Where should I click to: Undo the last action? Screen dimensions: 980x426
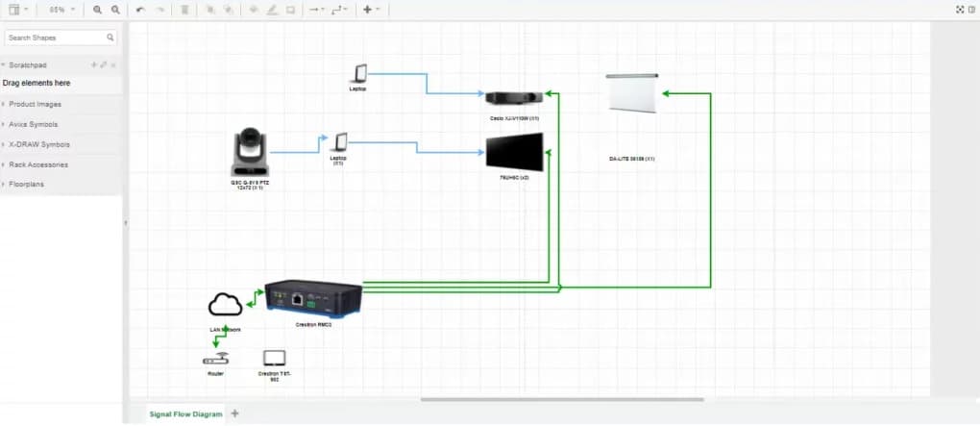140,10
